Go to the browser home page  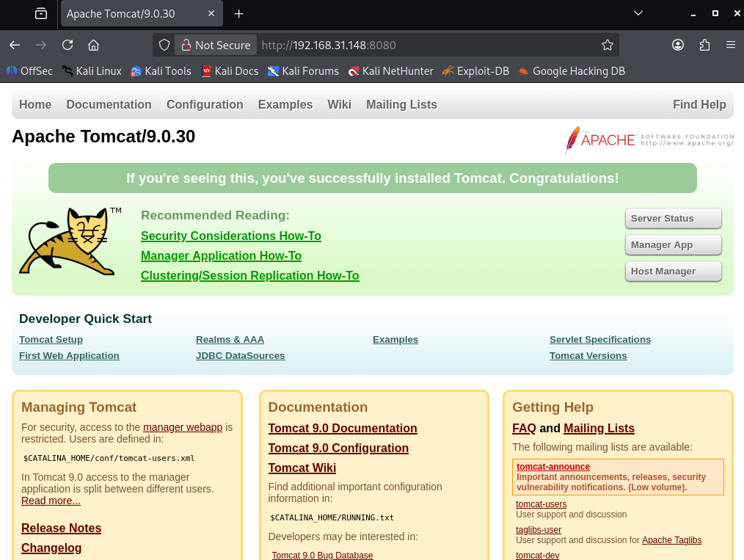[x=93, y=45]
